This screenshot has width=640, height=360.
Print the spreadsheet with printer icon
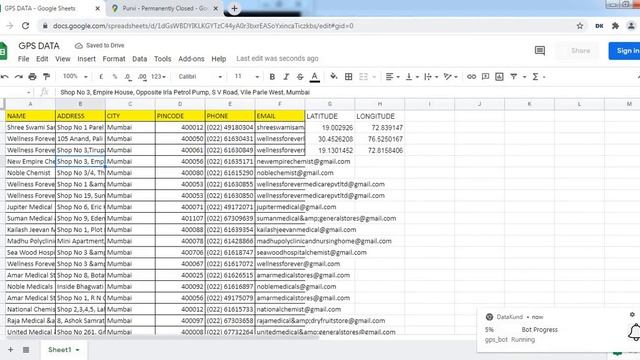(32, 77)
